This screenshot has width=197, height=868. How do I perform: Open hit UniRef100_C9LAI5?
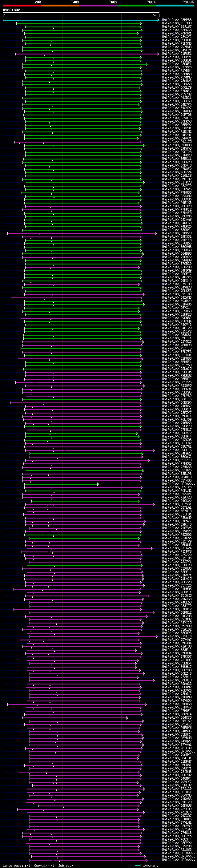[177, 369]
